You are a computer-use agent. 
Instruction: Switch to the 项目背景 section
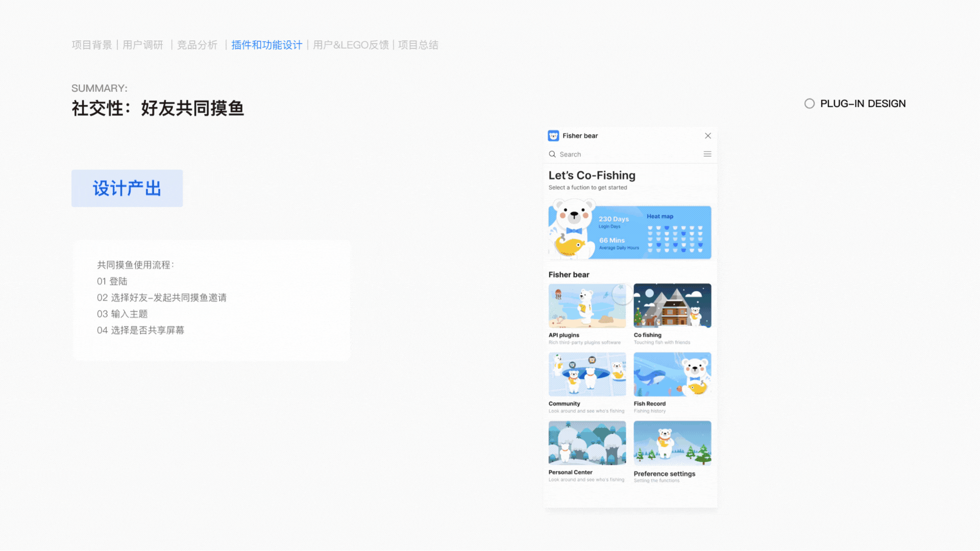(91, 45)
